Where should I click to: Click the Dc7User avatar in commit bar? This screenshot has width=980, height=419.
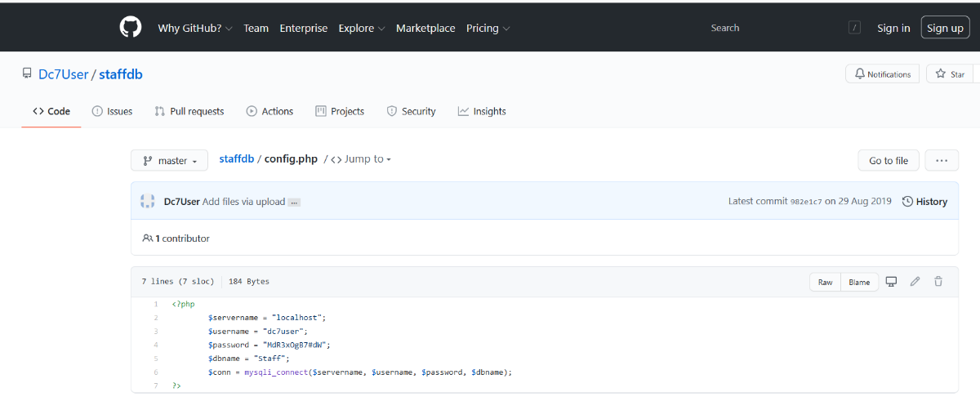(x=148, y=201)
